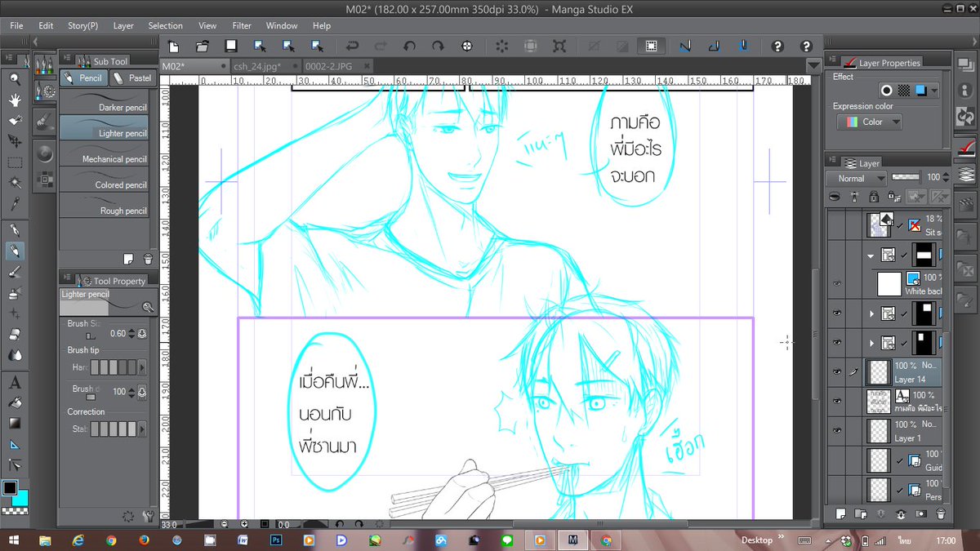Viewport: 980px width, 551px height.
Task: Select the Pencil tool in toolbox
Action: (x=15, y=251)
